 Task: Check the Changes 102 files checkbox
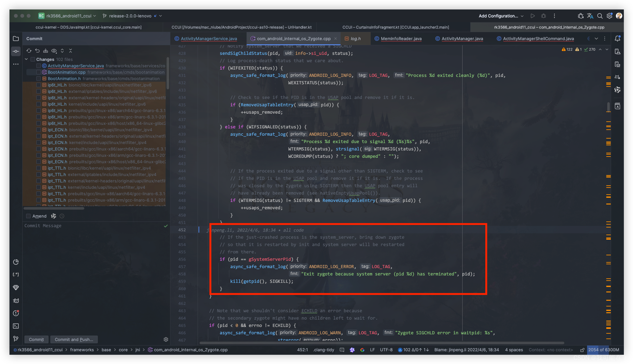click(33, 59)
